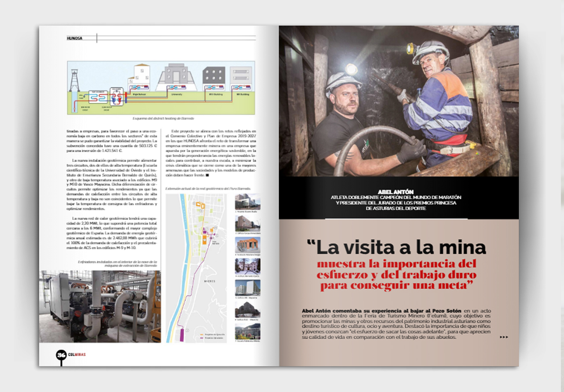Click the COLMINAS footer logo

76,354
